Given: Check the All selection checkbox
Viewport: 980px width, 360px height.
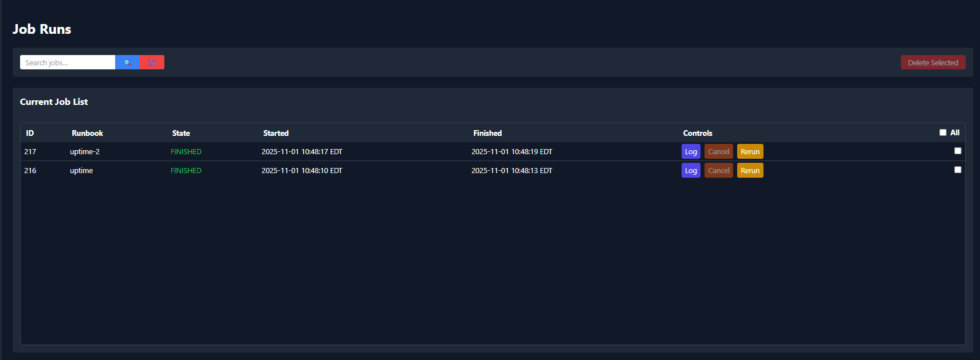Looking at the screenshot, I should click(x=942, y=132).
